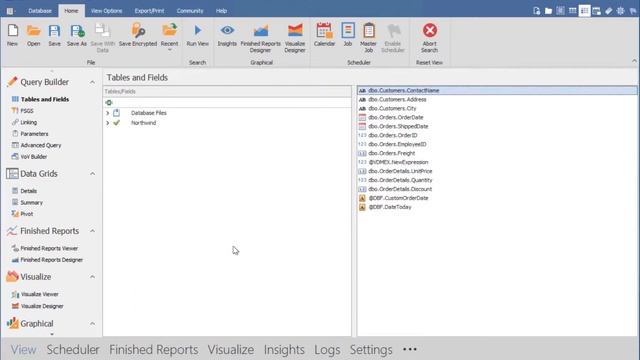Click the gear icon in quick toolbar

click(x=620, y=11)
